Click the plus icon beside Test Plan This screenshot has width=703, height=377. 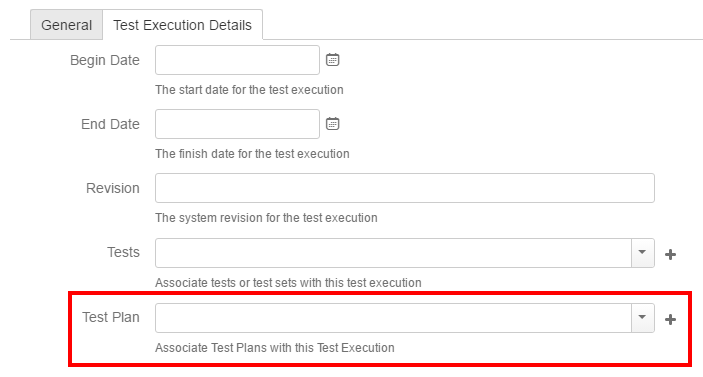(x=670, y=320)
